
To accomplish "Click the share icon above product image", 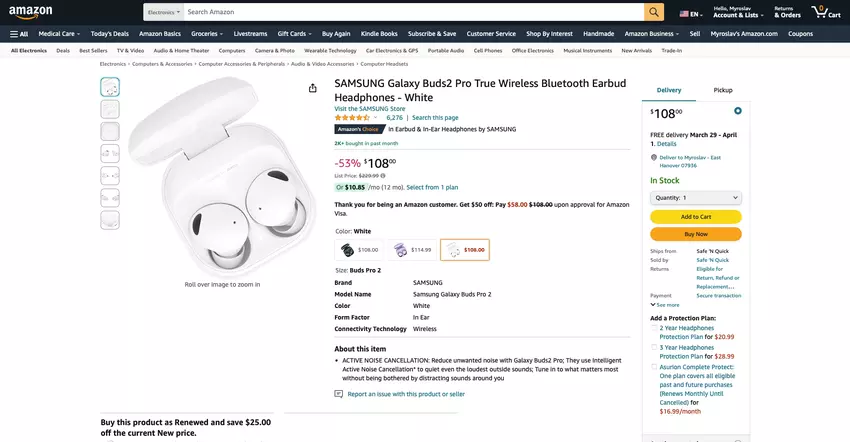I will [313, 88].
